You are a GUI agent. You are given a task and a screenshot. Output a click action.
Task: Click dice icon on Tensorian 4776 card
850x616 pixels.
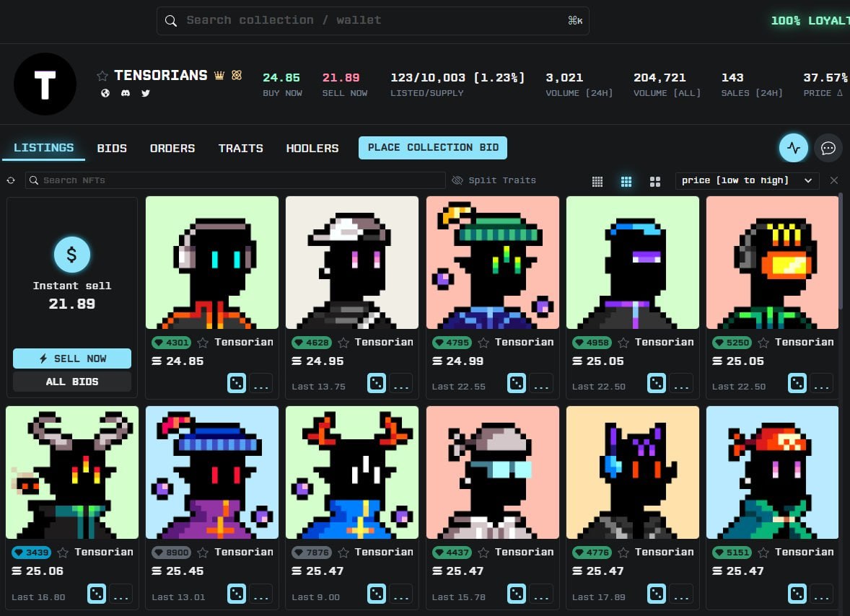pos(657,593)
